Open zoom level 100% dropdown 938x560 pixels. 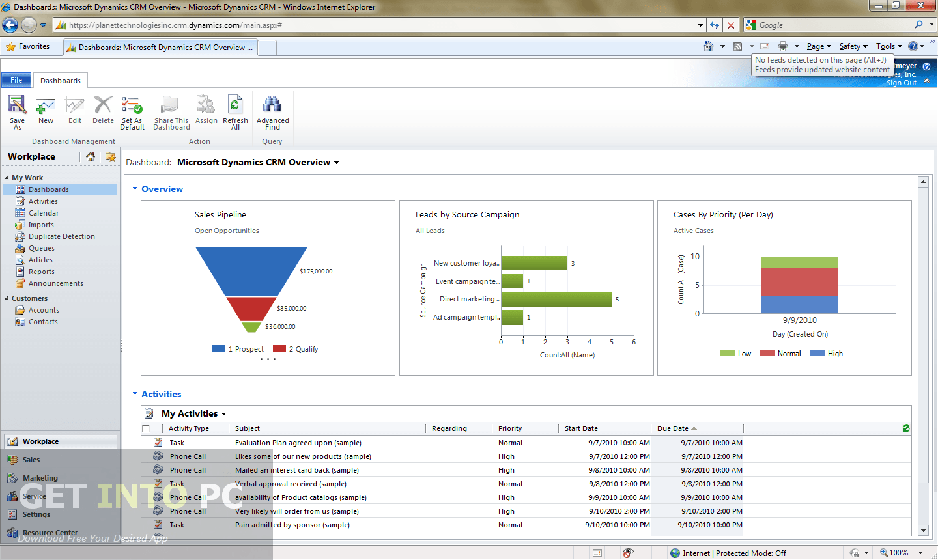pos(921,553)
